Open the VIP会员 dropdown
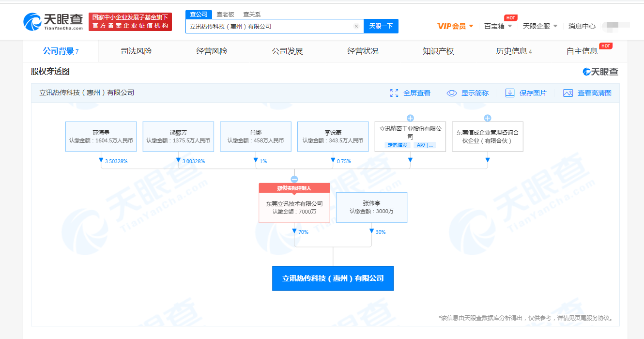The image size is (644, 339). 455,26
